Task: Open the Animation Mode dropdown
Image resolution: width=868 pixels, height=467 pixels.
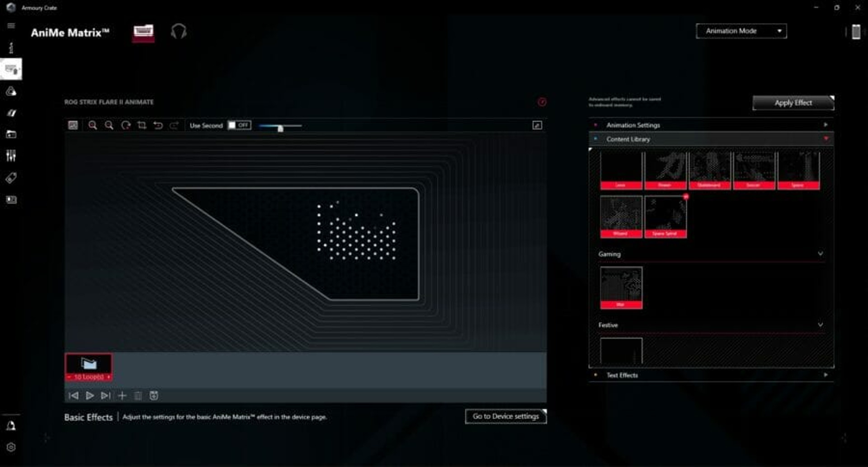Action: (741, 31)
